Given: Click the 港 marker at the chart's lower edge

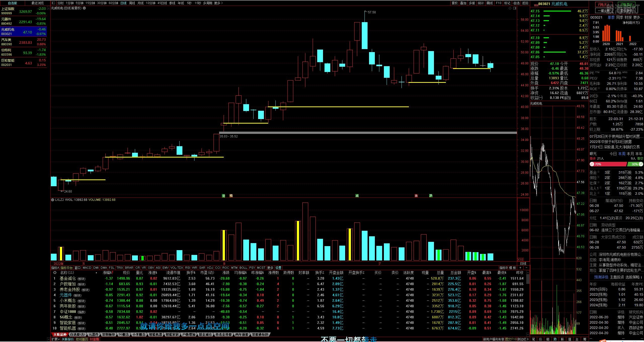Looking at the screenshot, I should pyautogui.click(x=223, y=196).
